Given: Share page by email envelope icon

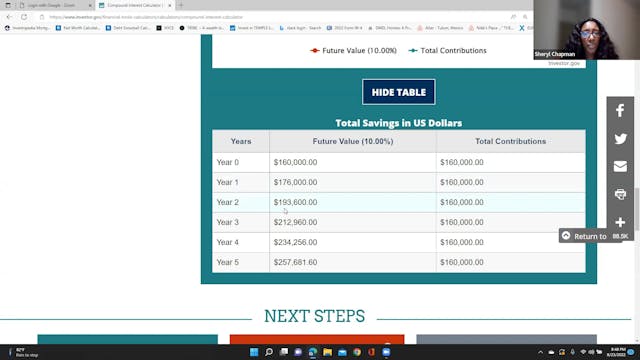Looking at the screenshot, I should 620,167.
